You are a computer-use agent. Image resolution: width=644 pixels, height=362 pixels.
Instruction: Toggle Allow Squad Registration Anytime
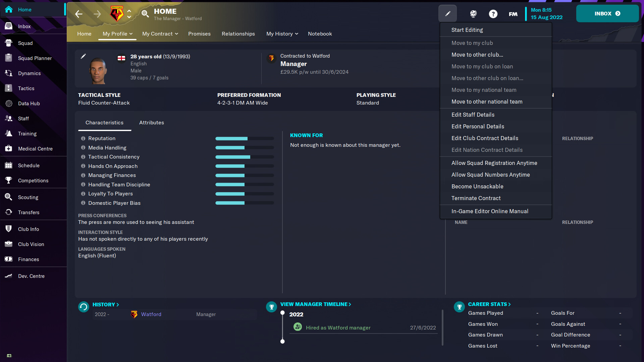[494, 163]
